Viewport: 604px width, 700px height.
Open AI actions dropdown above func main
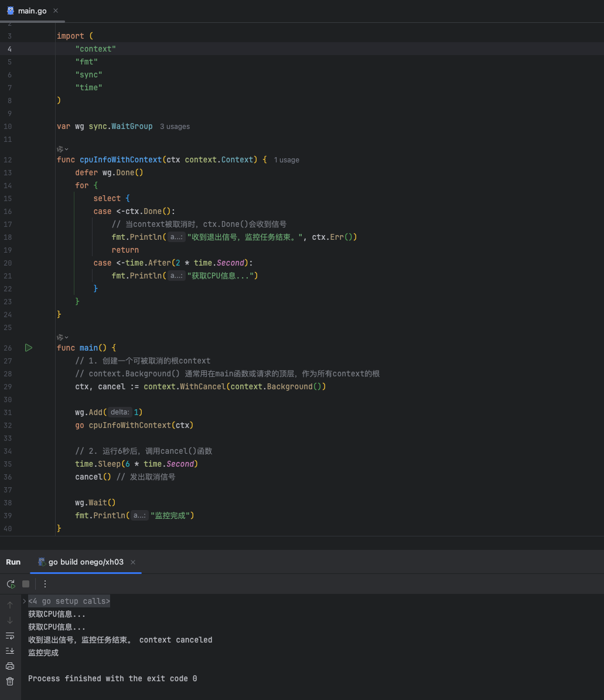[63, 338]
